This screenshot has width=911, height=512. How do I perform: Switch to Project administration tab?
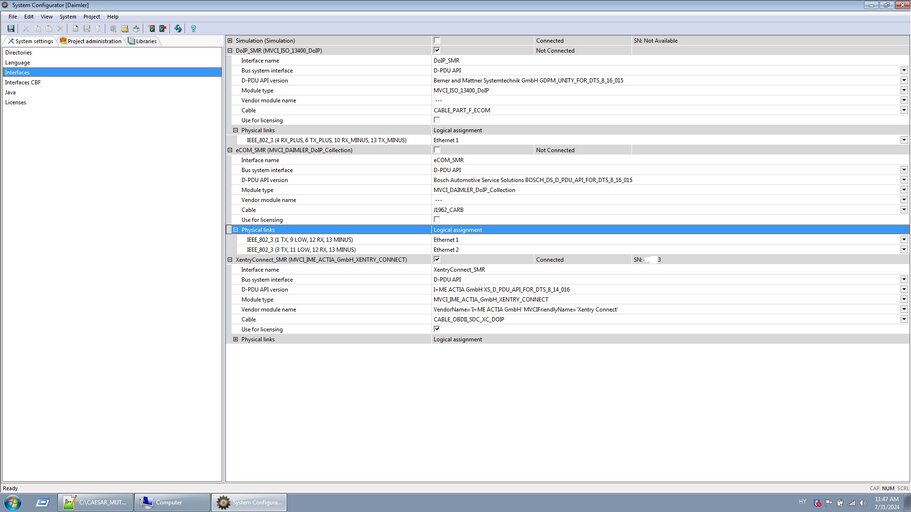[x=91, y=41]
